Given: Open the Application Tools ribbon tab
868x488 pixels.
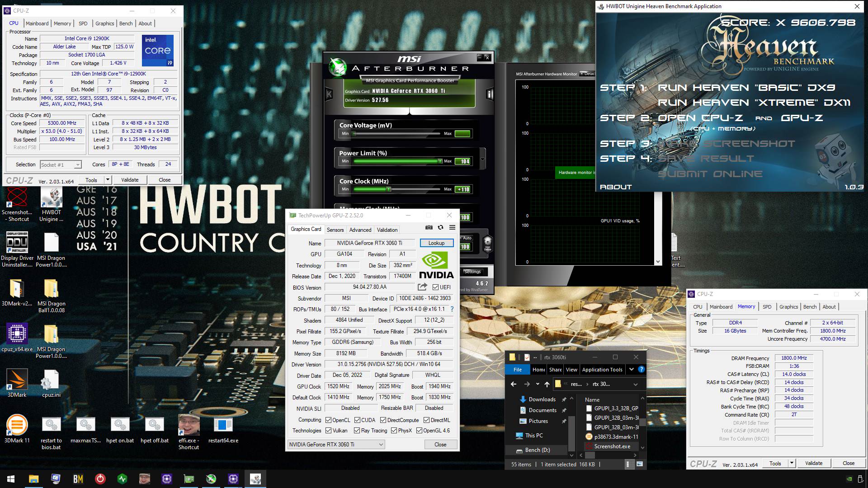Looking at the screenshot, I should point(602,369).
